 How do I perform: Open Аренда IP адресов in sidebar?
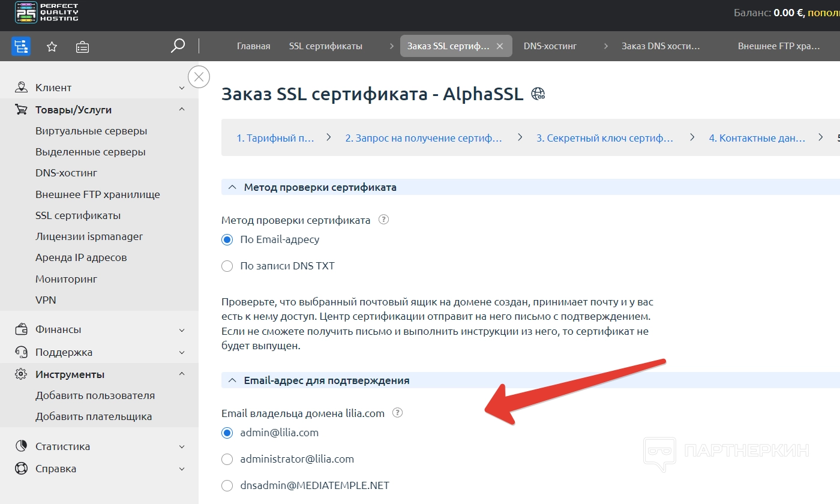[x=81, y=257]
